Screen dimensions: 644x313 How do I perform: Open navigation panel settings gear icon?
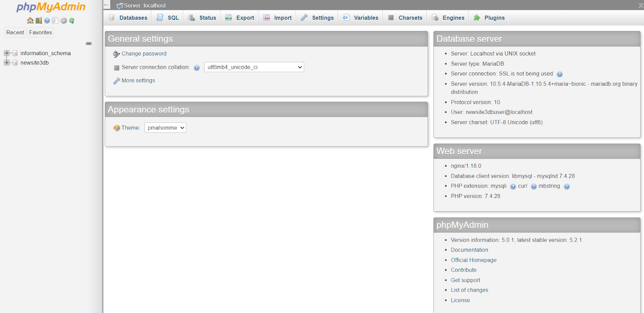click(64, 21)
